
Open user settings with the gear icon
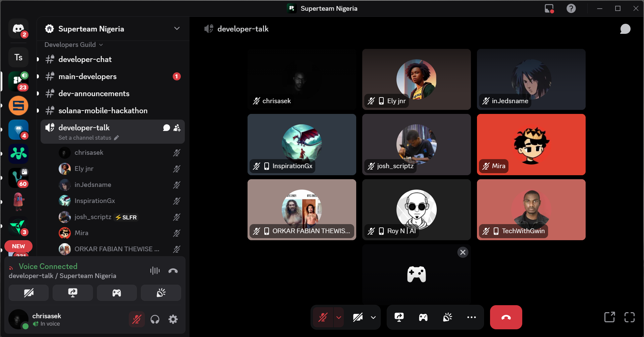tap(173, 319)
